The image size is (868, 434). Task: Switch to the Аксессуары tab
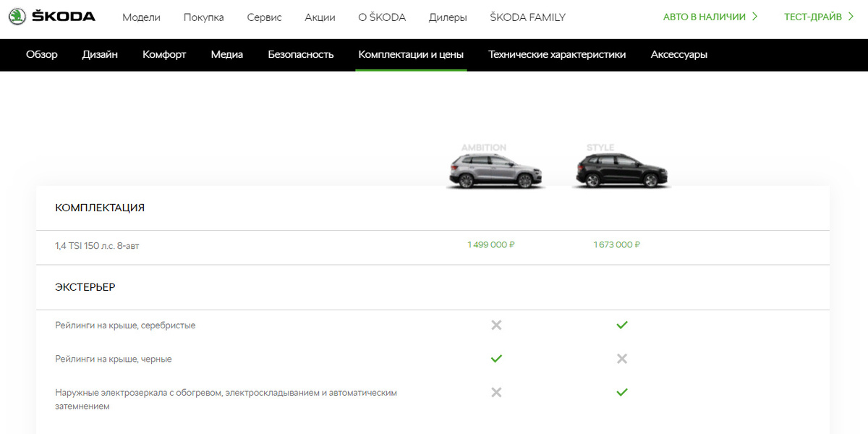point(679,54)
